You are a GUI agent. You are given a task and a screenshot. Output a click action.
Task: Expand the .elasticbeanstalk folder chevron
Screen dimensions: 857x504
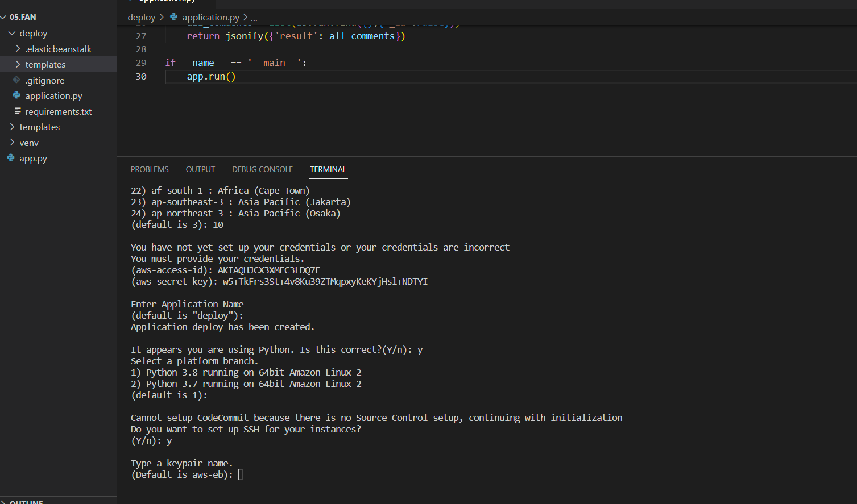[x=18, y=49]
